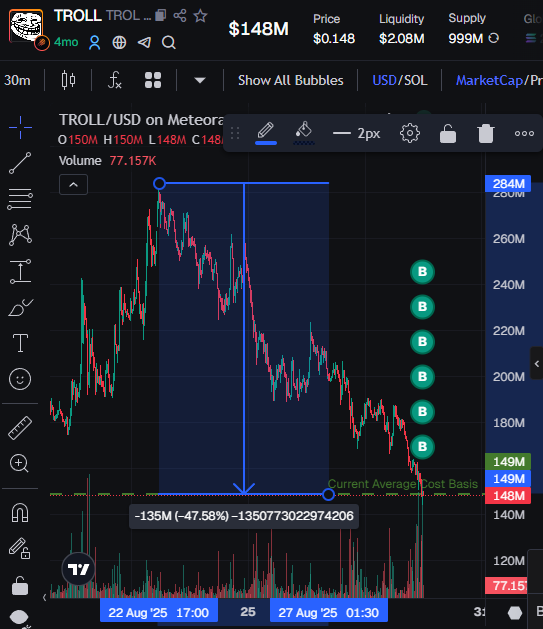Copy the TROLL token address

tap(161, 16)
